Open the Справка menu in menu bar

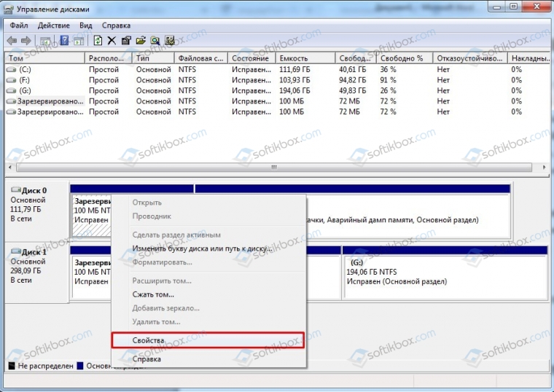point(116,26)
